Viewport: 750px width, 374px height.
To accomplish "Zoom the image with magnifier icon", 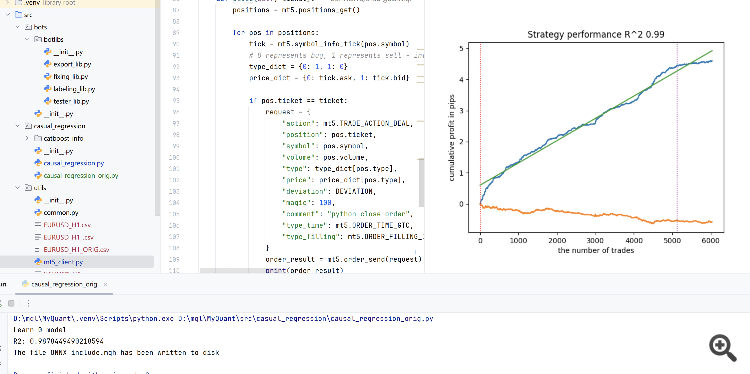I will pyautogui.click(x=722, y=348).
